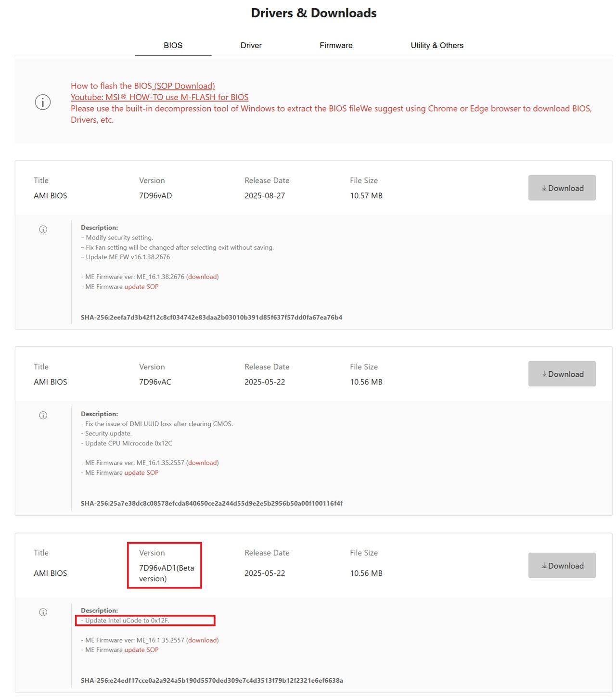Download the 7D96vAD1 beta BIOS
The width and height of the screenshot is (616, 699).
[x=562, y=566]
